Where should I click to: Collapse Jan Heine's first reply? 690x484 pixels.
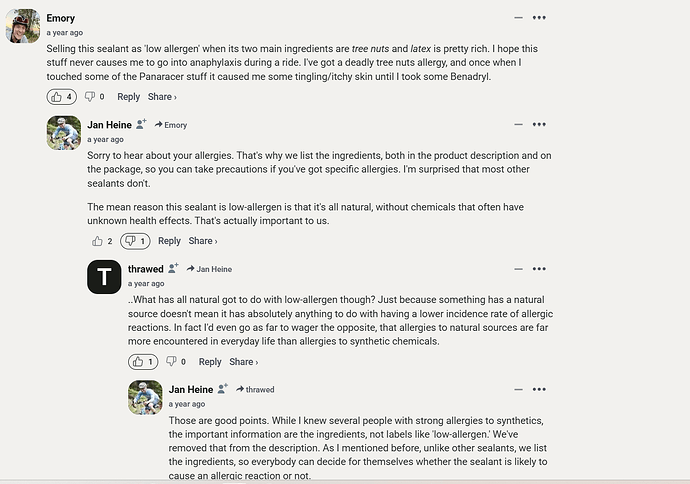pos(517,125)
